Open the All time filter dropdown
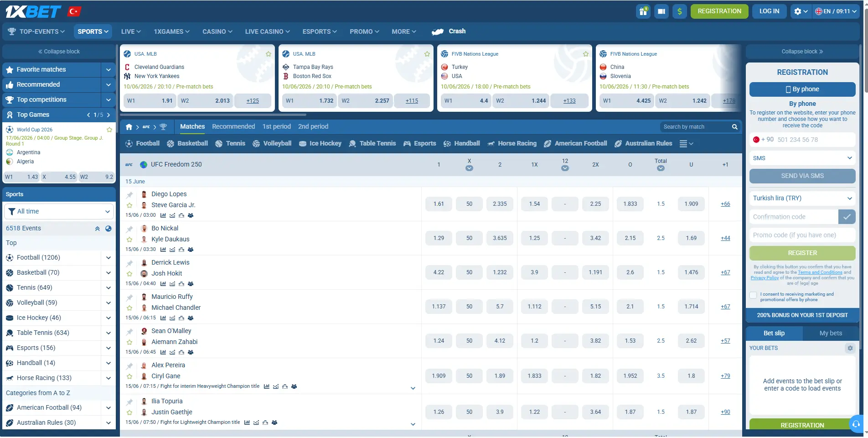 coord(59,212)
